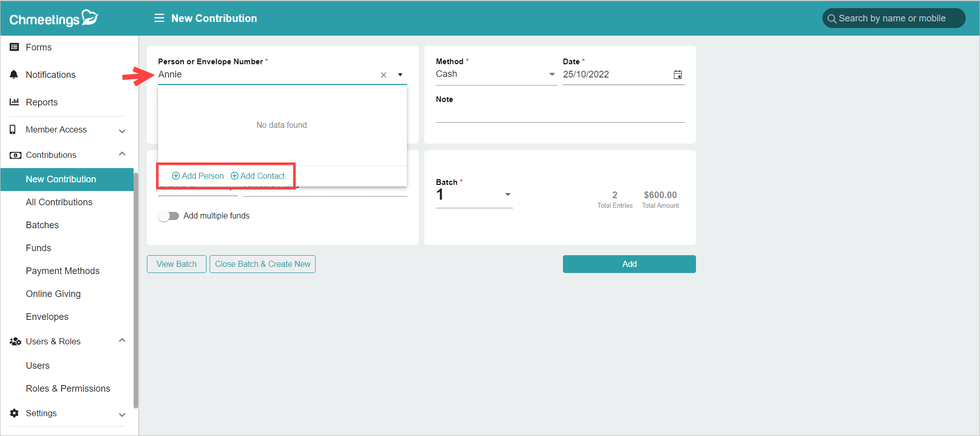Click Close Batch & Create New button
Screen dimensions: 980x436
(x=263, y=264)
